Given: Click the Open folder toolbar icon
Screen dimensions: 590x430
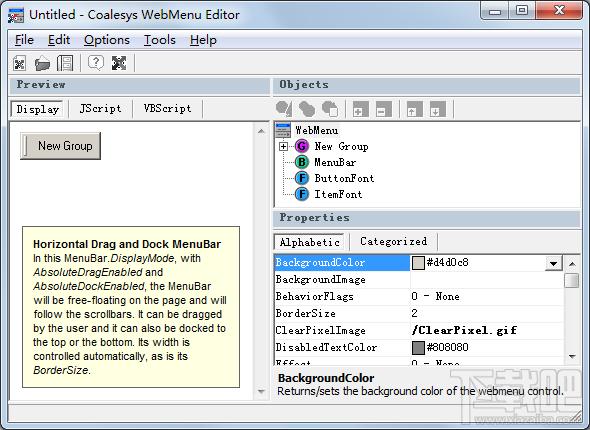Looking at the screenshot, I should 42,63.
